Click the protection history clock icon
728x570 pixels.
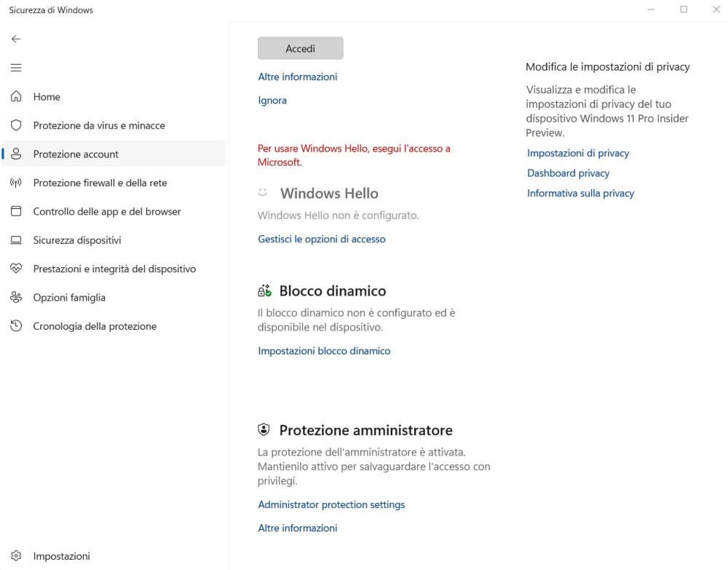(16, 326)
